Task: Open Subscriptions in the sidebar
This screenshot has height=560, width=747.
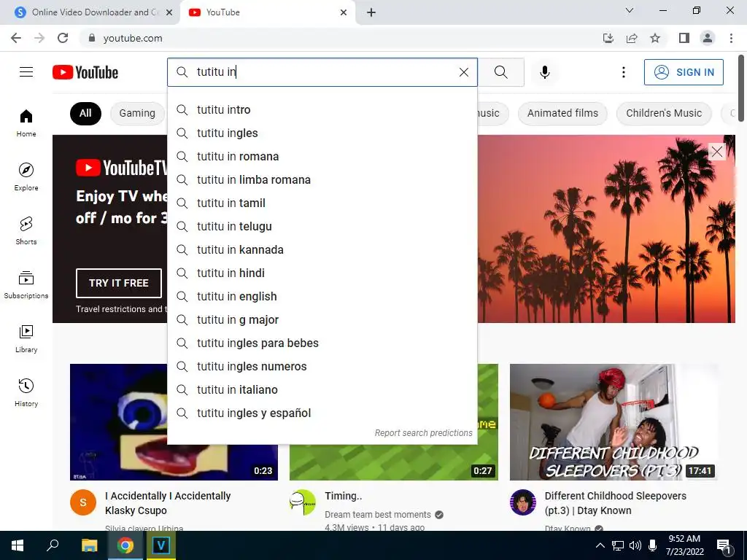Action: (26, 284)
